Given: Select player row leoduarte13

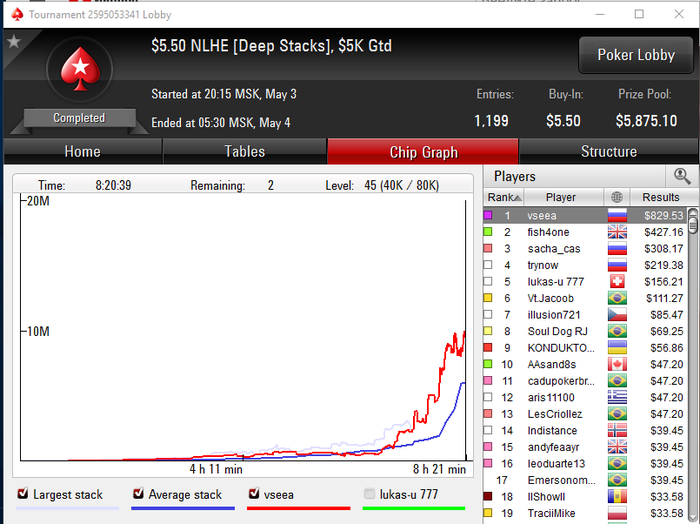Looking at the screenshot, I should click(585, 463).
